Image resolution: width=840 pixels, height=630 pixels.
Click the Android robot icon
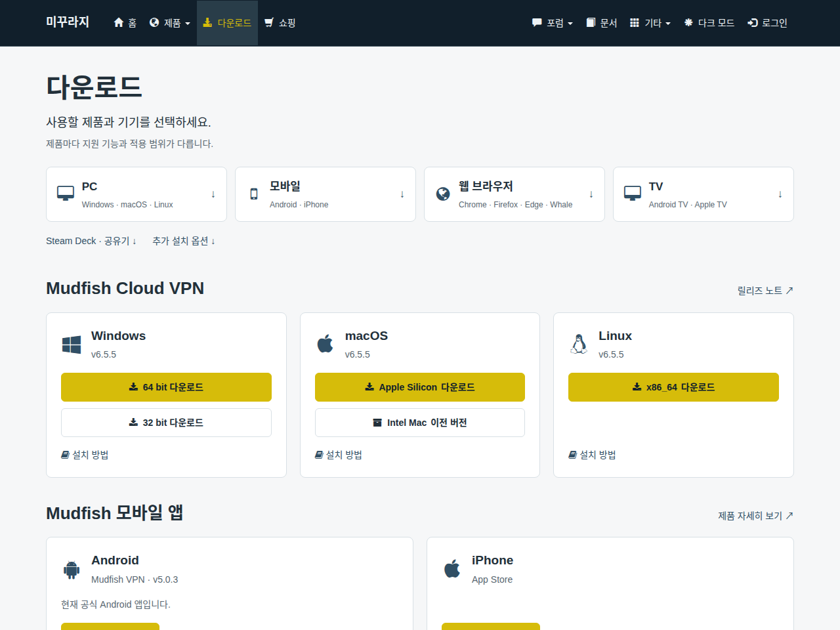pyautogui.click(x=72, y=569)
